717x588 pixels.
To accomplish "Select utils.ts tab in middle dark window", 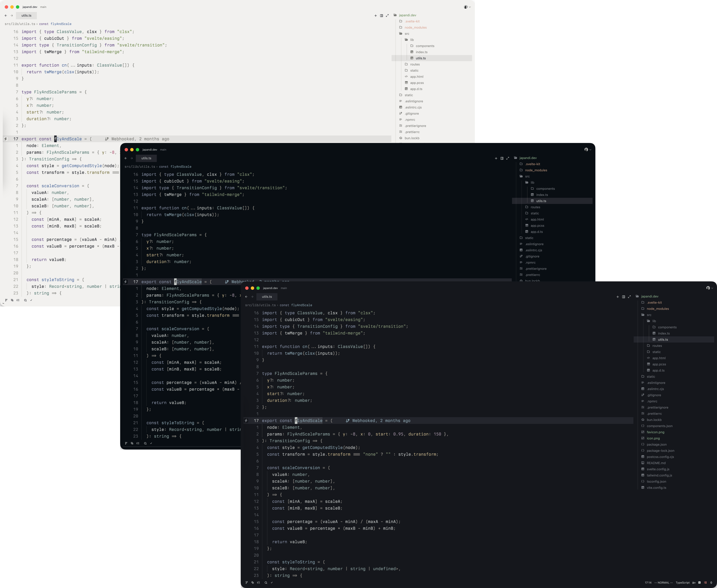I will pyautogui.click(x=146, y=158).
